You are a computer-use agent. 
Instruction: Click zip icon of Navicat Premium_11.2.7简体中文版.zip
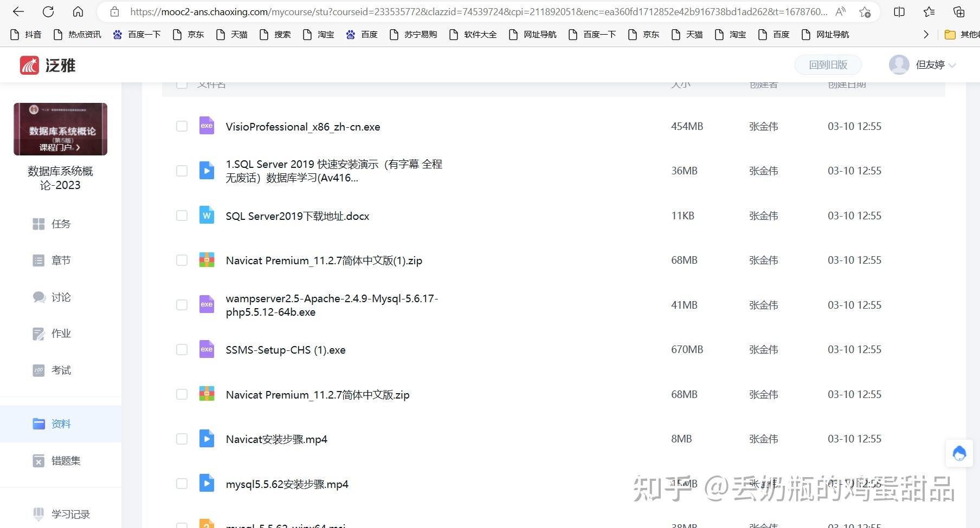click(x=207, y=394)
